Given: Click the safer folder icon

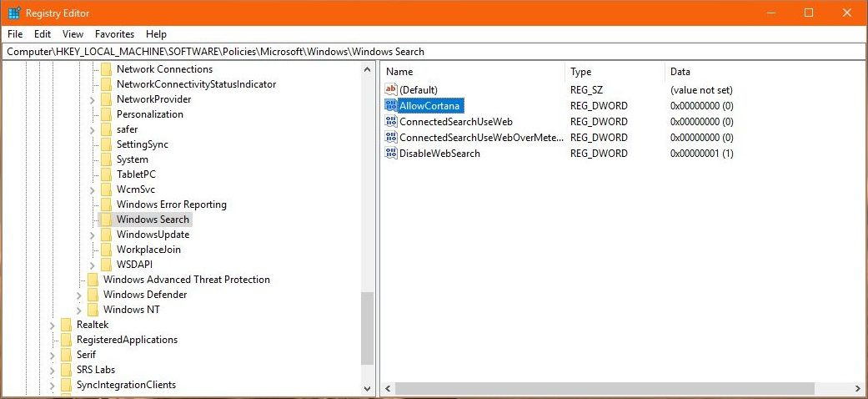Looking at the screenshot, I should 106,129.
